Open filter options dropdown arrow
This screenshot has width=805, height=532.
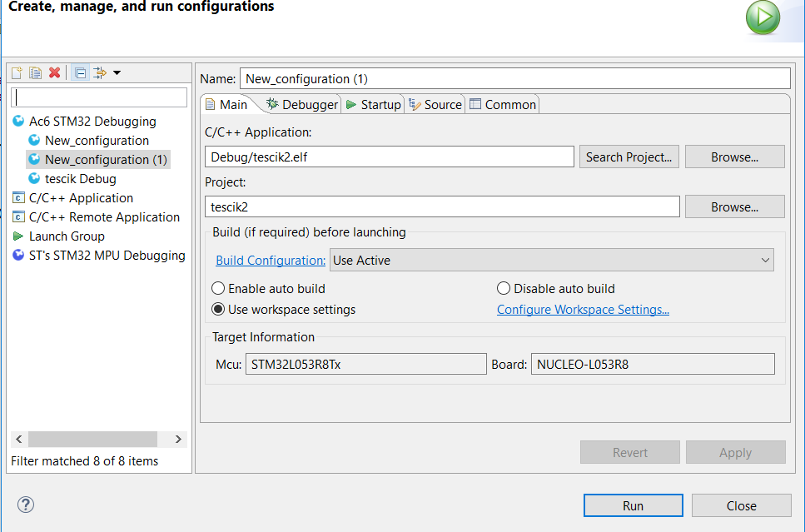tap(117, 73)
